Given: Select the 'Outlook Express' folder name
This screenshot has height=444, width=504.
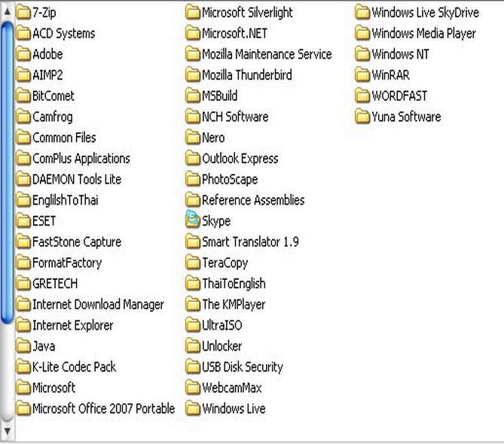Looking at the screenshot, I should tap(240, 159).
